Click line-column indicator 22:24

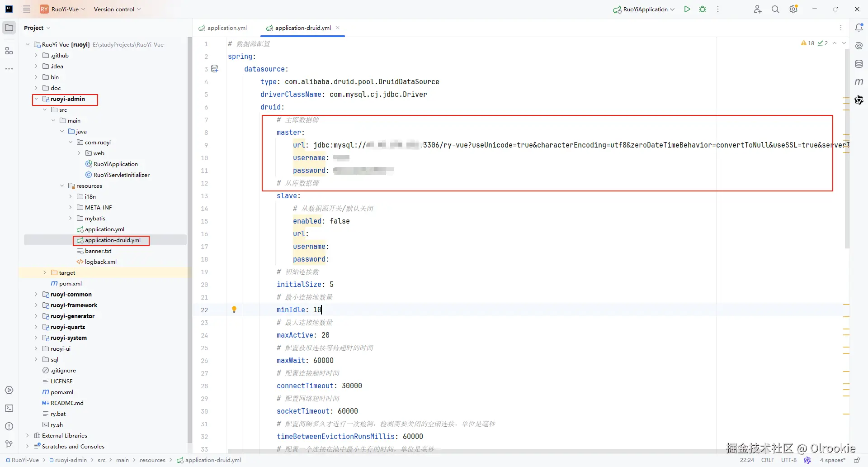(747, 460)
